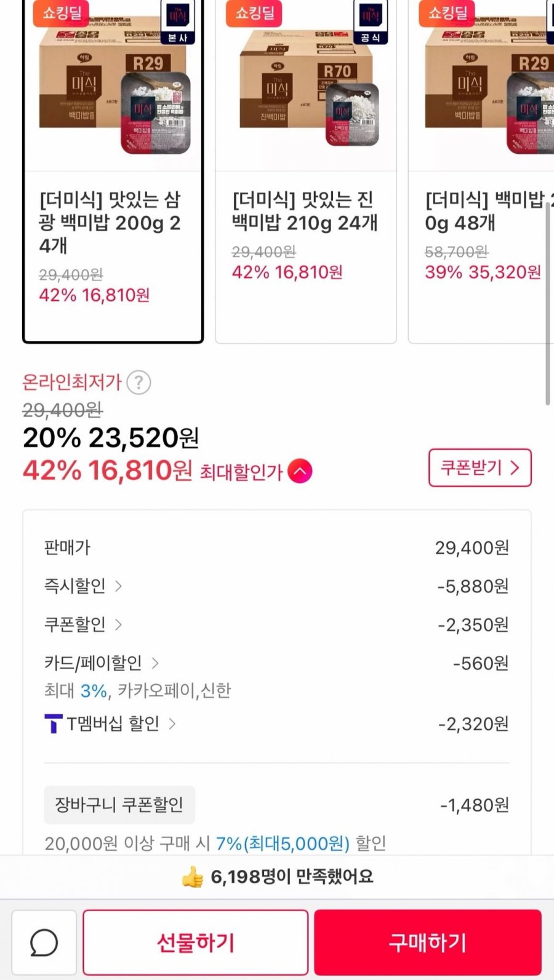This screenshot has height=980, width=554.
Task: Tap the thumbs up satisfaction icon
Action: click(193, 877)
